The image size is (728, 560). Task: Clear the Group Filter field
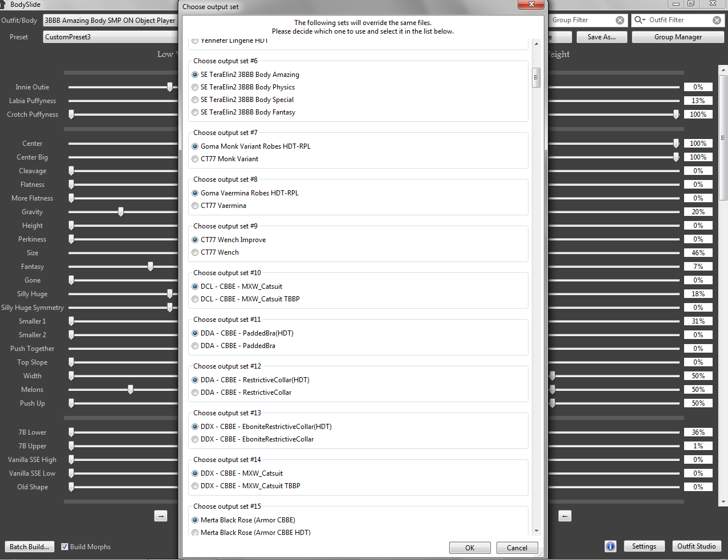coord(620,20)
